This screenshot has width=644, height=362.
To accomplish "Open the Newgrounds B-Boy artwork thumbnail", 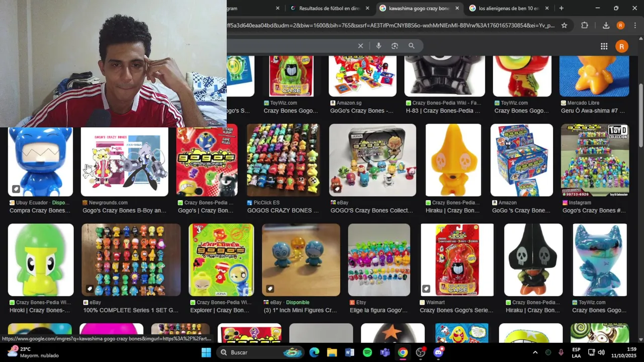I will click(x=124, y=162).
